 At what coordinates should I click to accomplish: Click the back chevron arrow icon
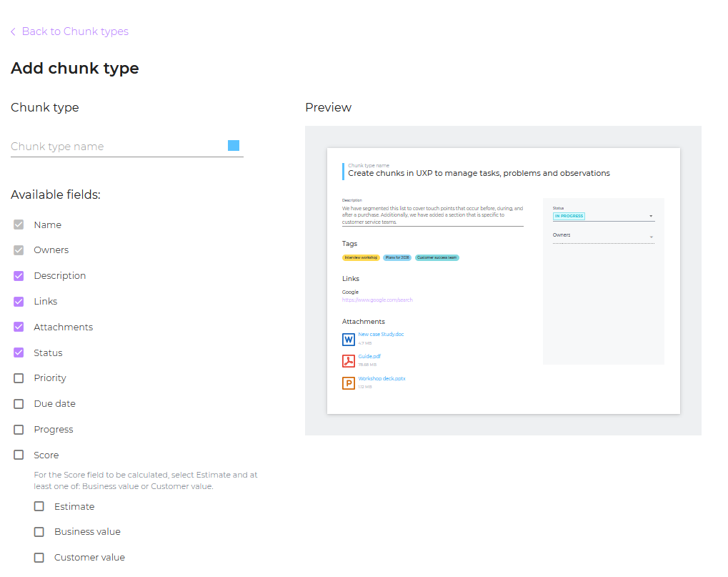pos(13,31)
